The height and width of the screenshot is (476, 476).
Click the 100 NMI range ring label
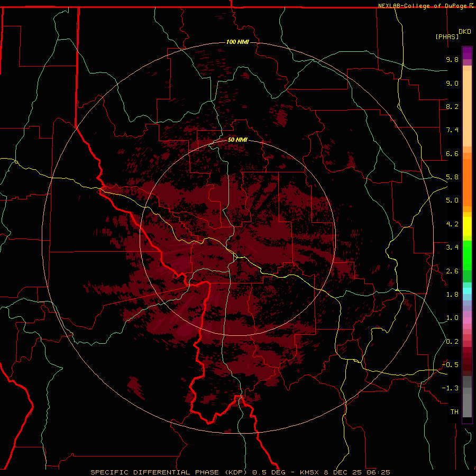(237, 42)
